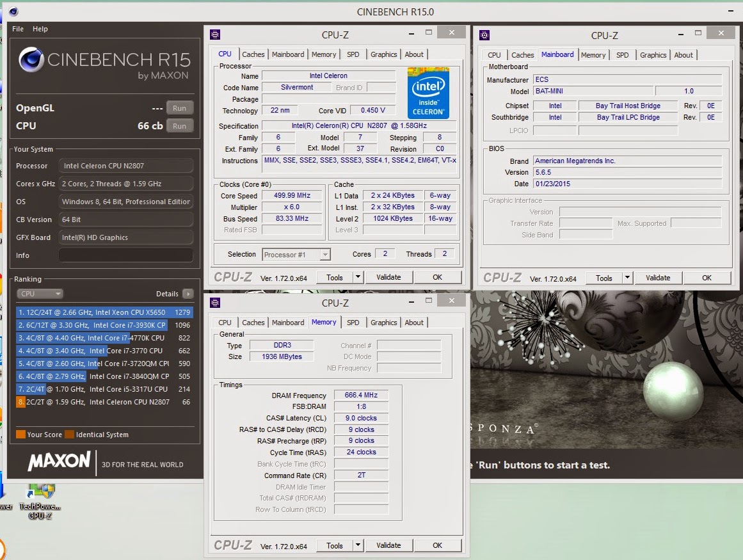Click the orange Your Score legend swatch
The width and height of the screenshot is (743, 560).
[x=21, y=435]
